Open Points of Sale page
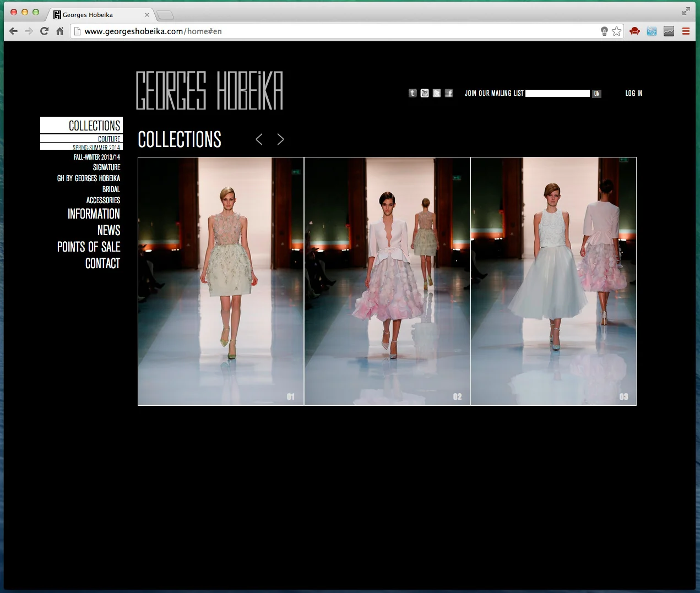The image size is (700, 593). click(89, 247)
